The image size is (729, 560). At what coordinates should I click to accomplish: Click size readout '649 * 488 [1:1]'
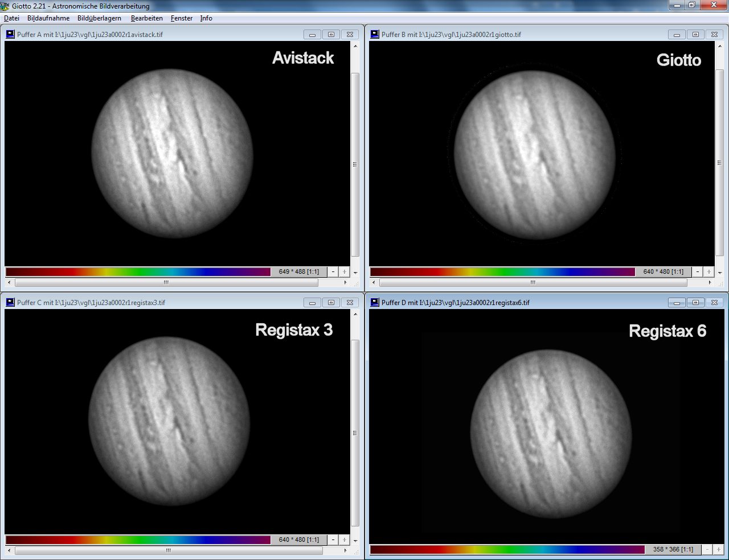pos(299,272)
